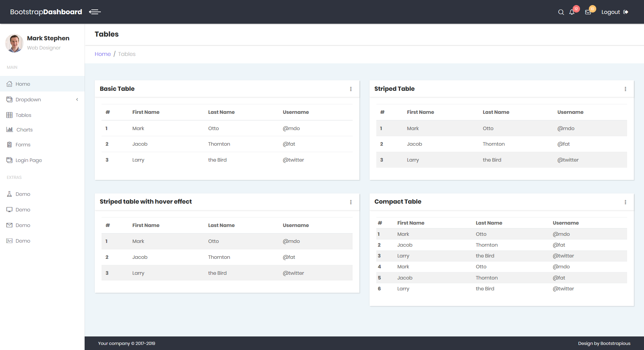Click the search magnifier icon
Image resolution: width=644 pixels, height=350 pixels.
pyautogui.click(x=561, y=12)
